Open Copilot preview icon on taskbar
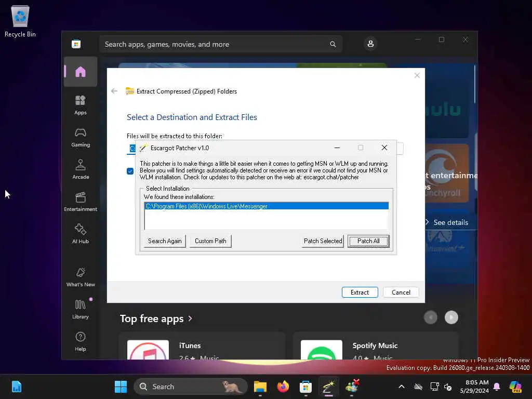532x399 pixels. 515,387
